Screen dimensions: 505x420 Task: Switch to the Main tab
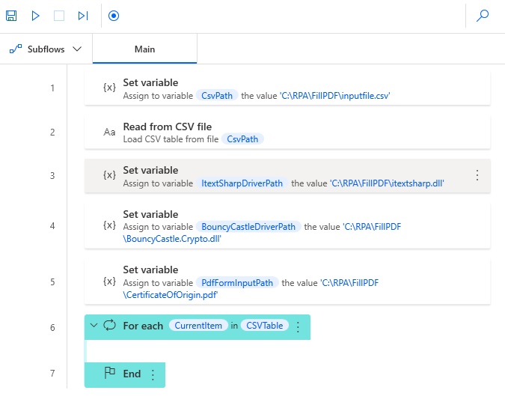coord(144,49)
